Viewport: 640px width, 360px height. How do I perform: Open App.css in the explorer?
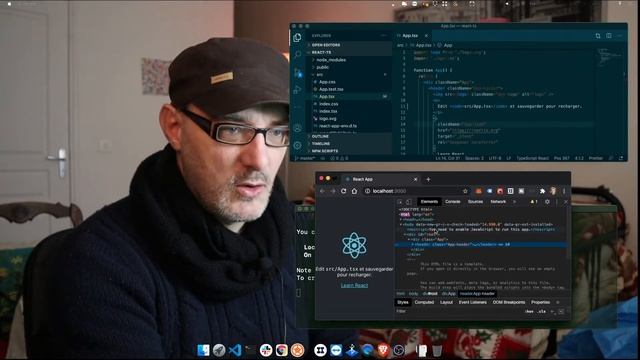[x=327, y=82]
